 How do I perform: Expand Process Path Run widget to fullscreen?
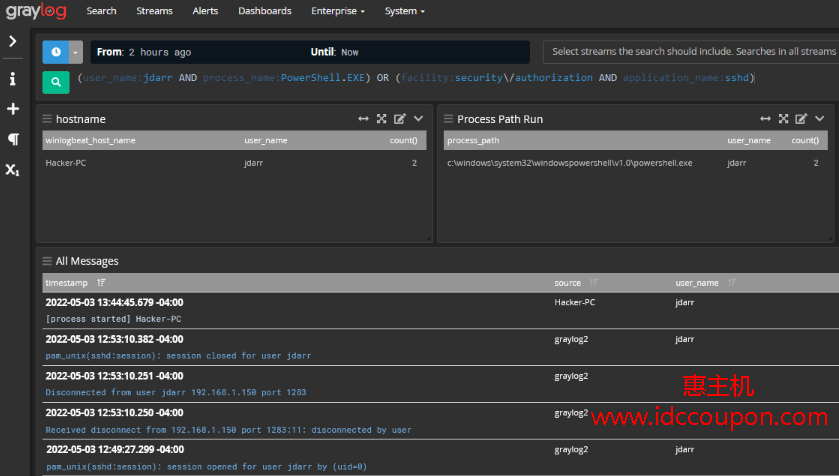pyautogui.click(x=783, y=119)
